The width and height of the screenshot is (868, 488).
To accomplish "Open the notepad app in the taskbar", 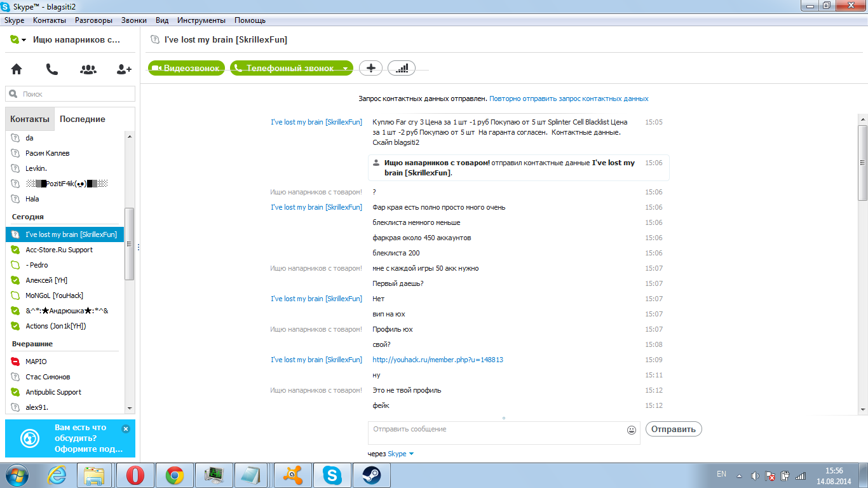I will tap(252, 475).
